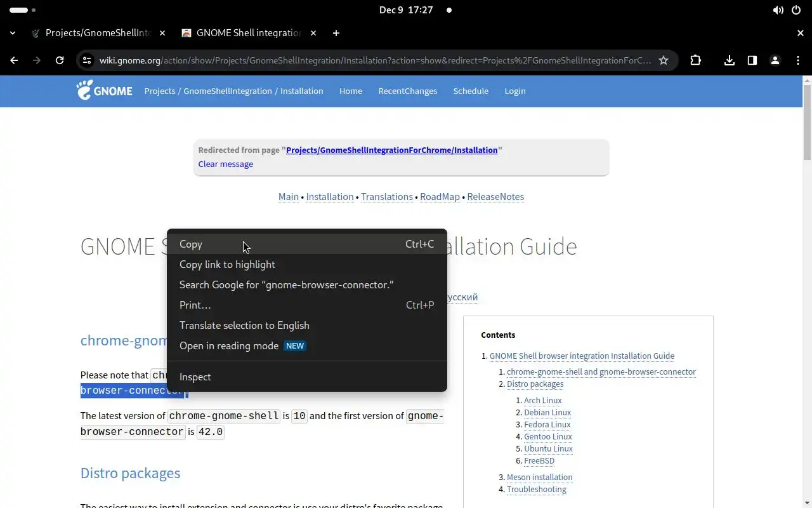
Task: Open the RoadMap navigation link
Action: click(440, 197)
